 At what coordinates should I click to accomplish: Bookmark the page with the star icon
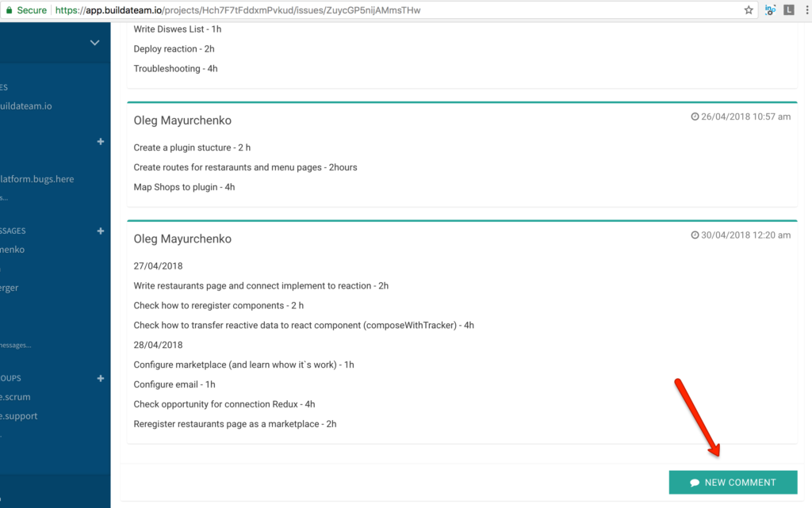(x=749, y=10)
